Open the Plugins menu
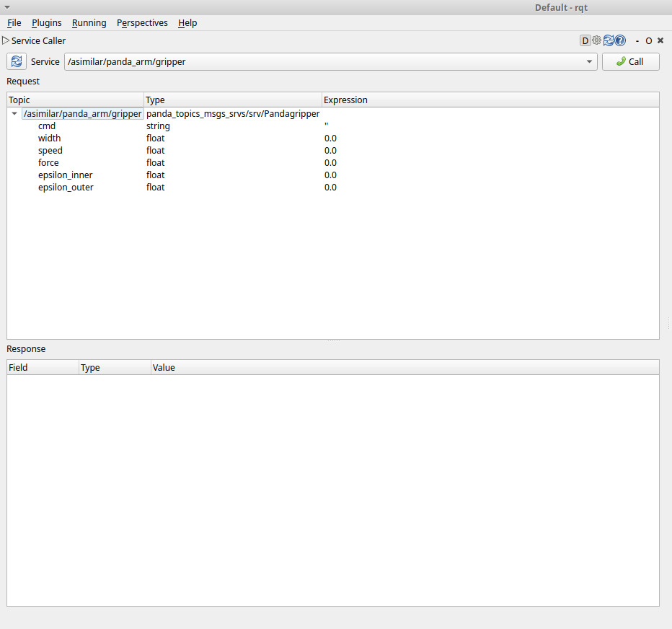This screenshot has width=672, height=629. pos(47,23)
